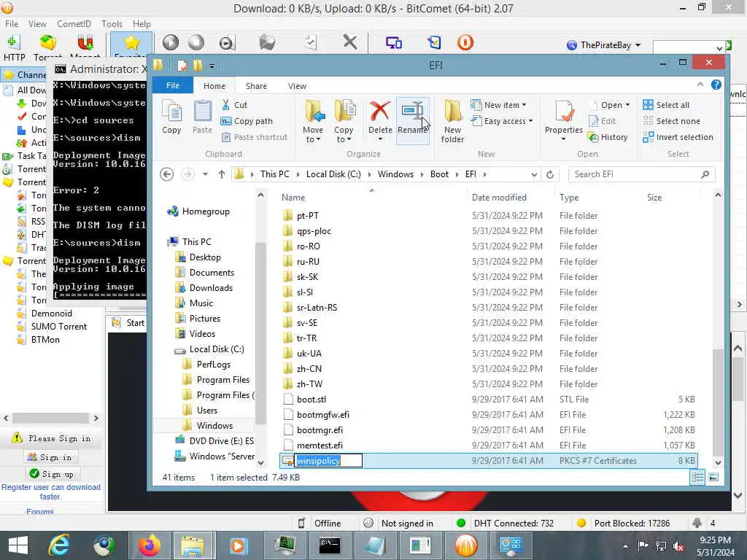This screenshot has width=747, height=560.
Task: Click Copy path in the ribbon
Action: [247, 121]
